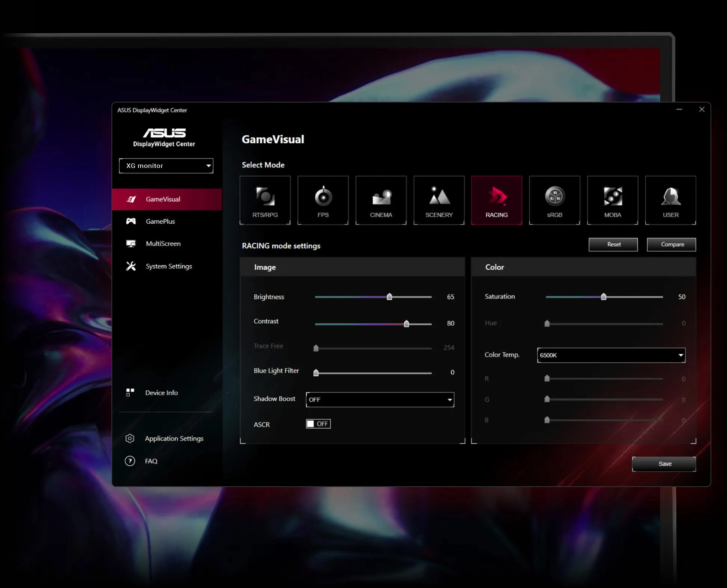The height and width of the screenshot is (588, 727).
Task: Open the GamePlus menu item
Action: [160, 221]
